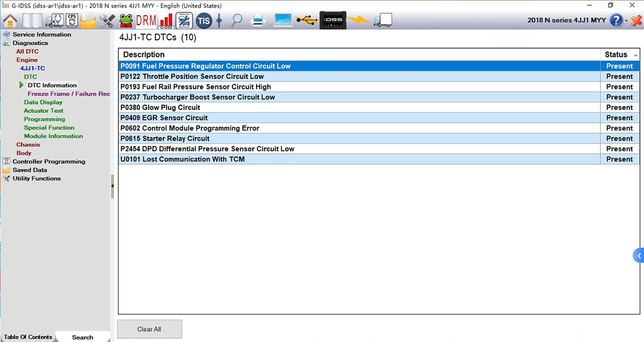
Task: Open Controller Programming in sidebar
Action: 49,161
